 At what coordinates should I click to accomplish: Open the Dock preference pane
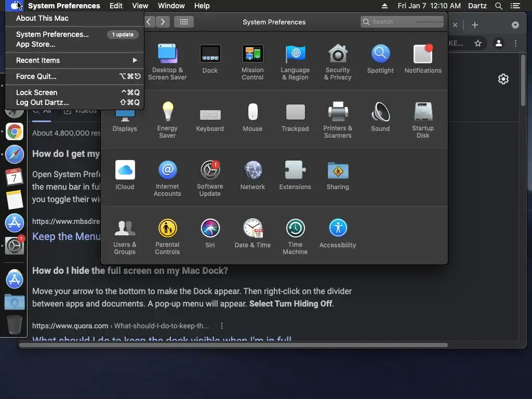click(x=210, y=59)
